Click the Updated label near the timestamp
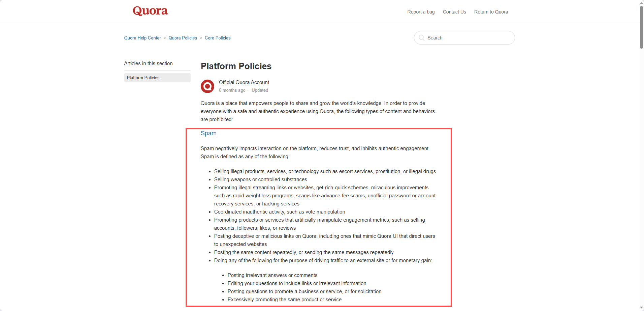This screenshot has height=311, width=644. coord(260,90)
